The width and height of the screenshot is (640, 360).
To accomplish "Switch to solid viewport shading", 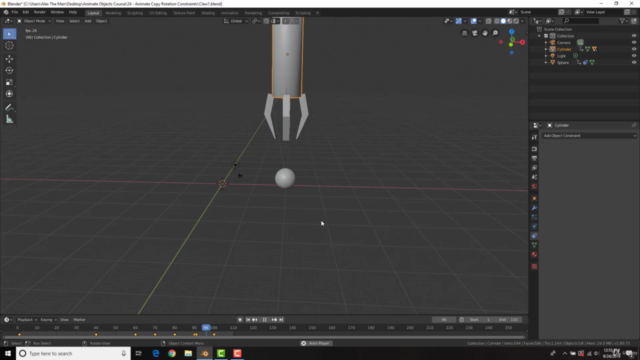I will point(503,21).
